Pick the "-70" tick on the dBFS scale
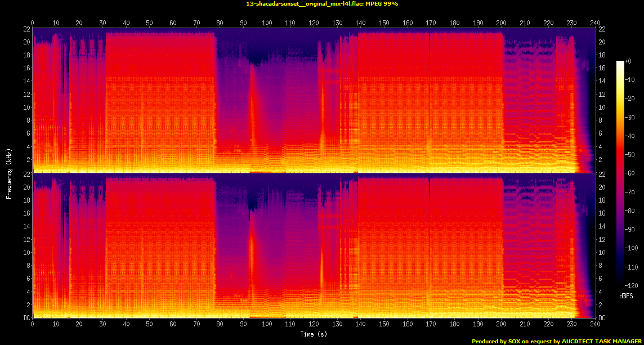Screen dimensions: 644x345 tap(629, 192)
